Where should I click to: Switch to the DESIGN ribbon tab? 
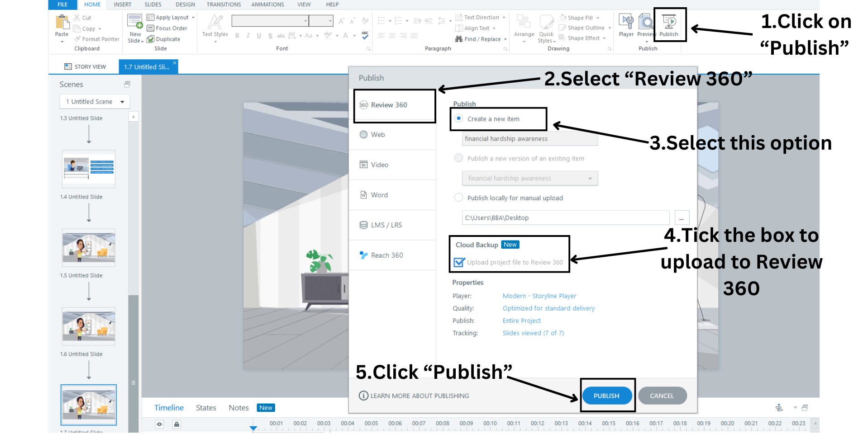[x=185, y=5]
